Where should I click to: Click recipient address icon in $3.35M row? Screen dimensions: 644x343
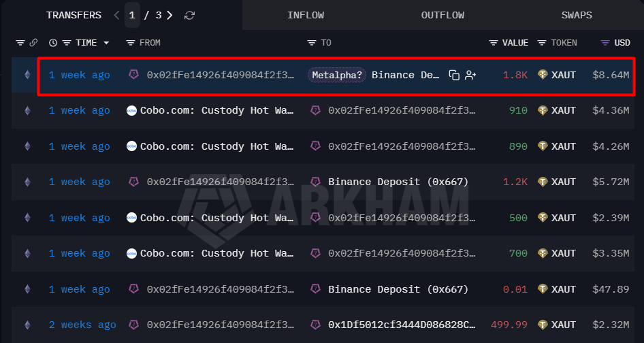[315, 253]
